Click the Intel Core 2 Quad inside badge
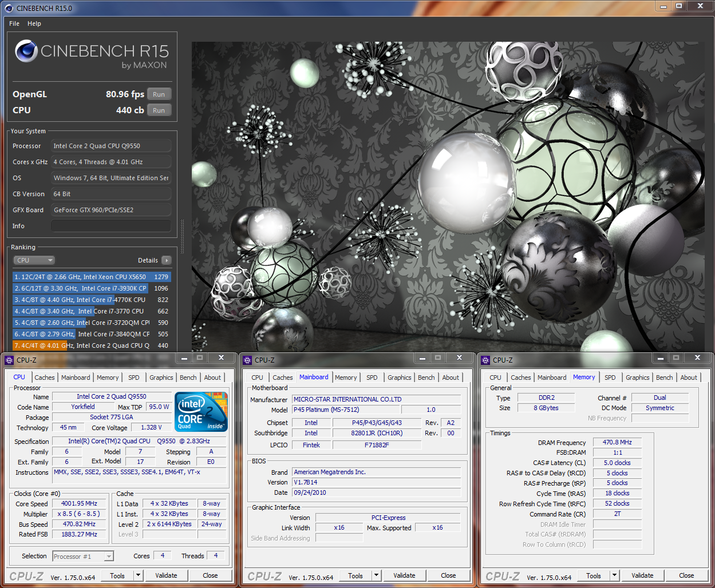This screenshot has height=588, width=715. point(201,412)
